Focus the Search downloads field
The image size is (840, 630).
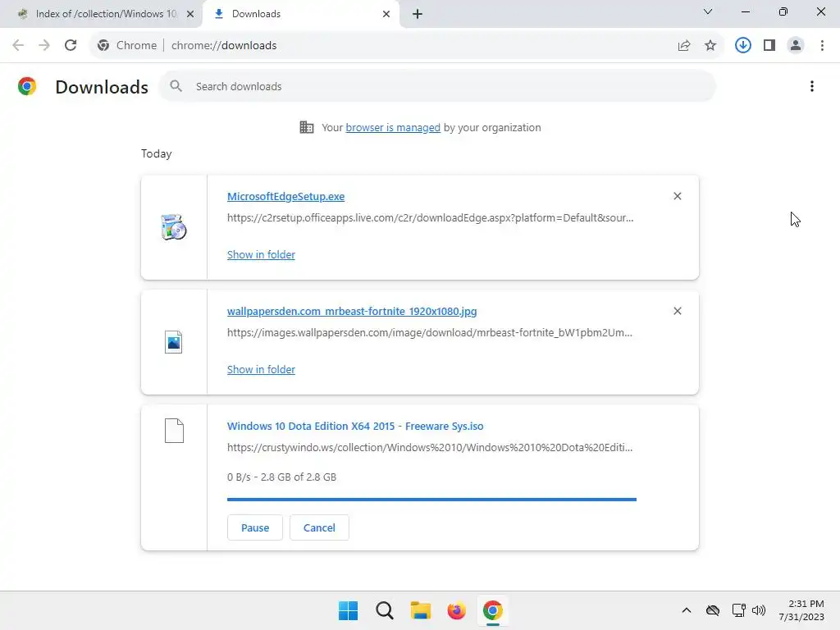[437, 86]
